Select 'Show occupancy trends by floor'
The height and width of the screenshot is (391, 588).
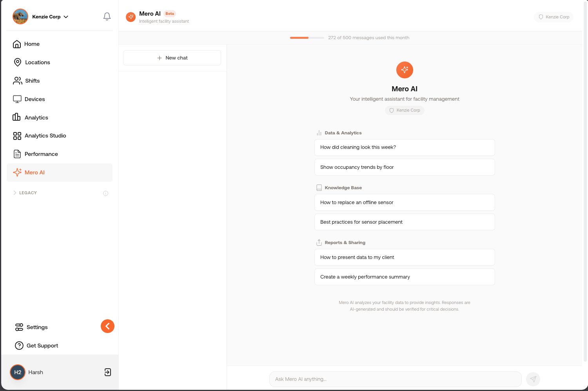[405, 167]
